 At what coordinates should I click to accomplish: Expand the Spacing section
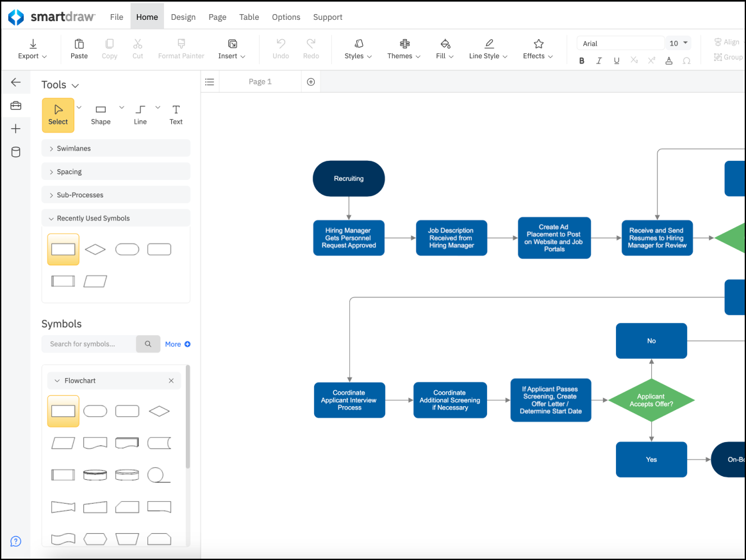115,172
